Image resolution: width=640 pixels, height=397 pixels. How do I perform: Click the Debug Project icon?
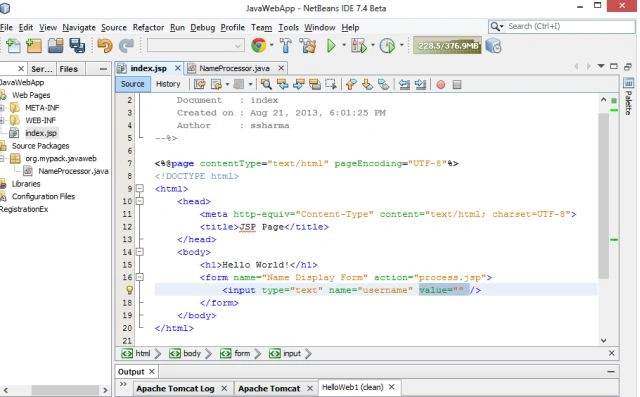click(x=359, y=46)
